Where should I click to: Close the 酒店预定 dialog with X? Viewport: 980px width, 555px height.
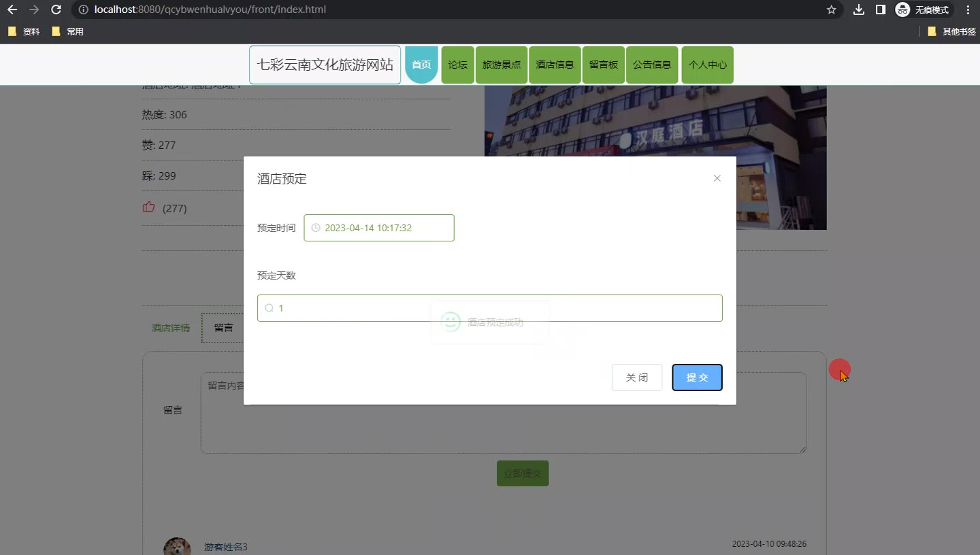(x=717, y=178)
